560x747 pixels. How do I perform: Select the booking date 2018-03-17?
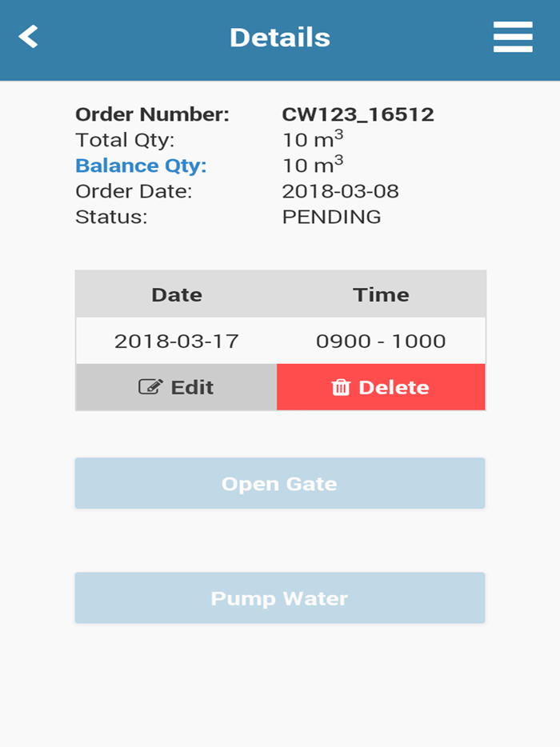click(x=176, y=340)
